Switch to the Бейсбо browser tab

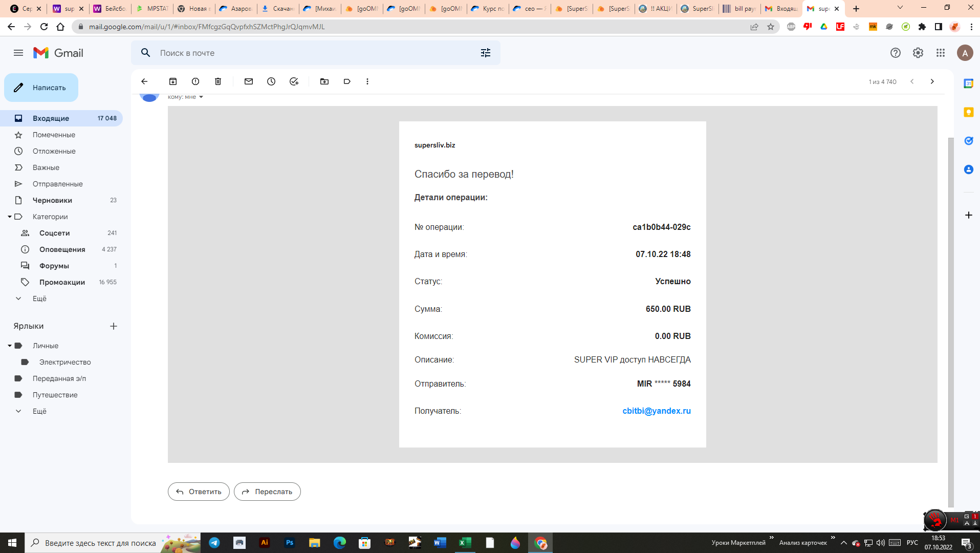click(110, 9)
